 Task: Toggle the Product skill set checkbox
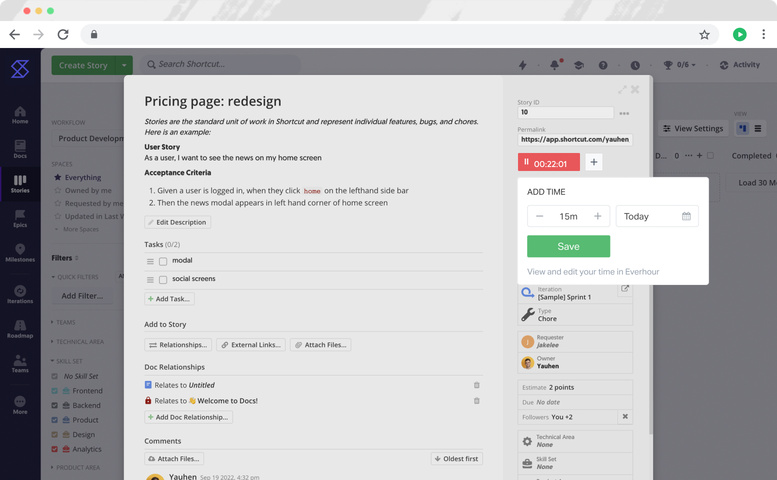point(55,420)
